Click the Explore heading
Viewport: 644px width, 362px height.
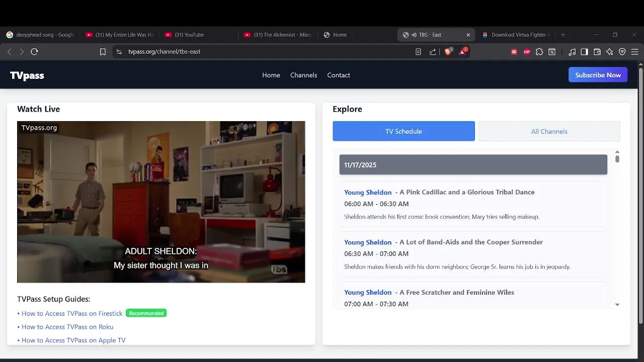(x=347, y=109)
